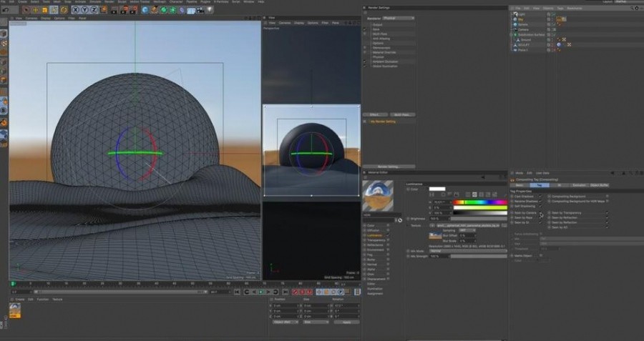Click the hue rainbow slider
The width and height of the screenshot is (644, 341).
480,202
